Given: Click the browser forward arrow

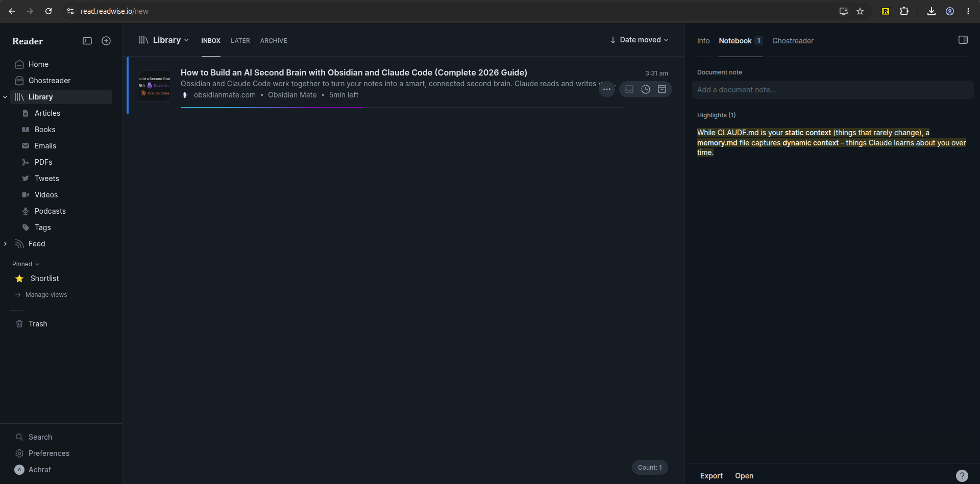Looking at the screenshot, I should (x=30, y=11).
